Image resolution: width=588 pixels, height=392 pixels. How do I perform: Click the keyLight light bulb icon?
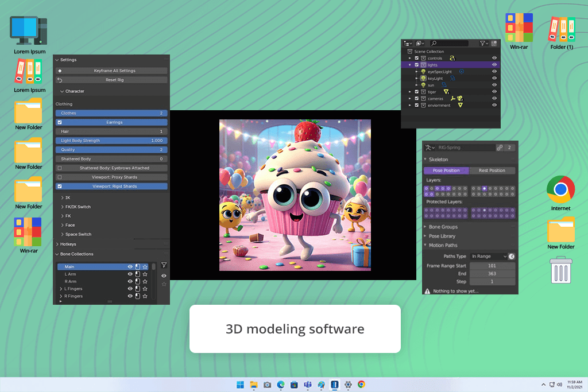(423, 78)
